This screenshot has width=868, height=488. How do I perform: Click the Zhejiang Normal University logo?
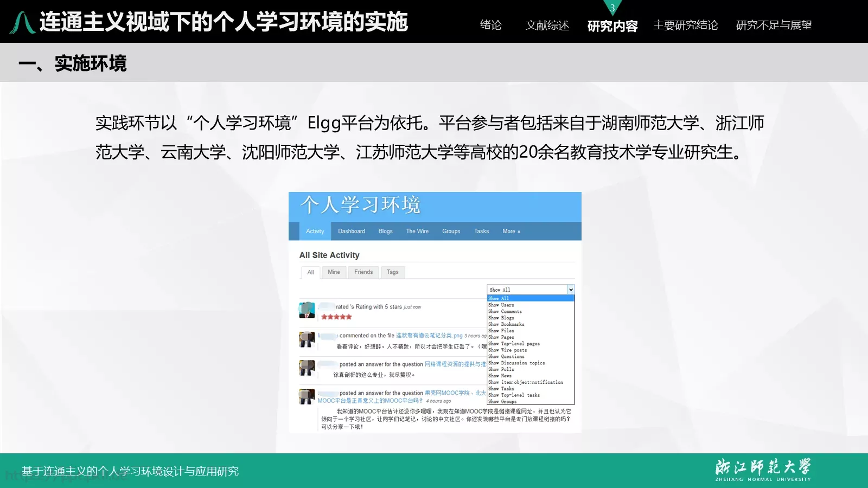click(x=763, y=470)
